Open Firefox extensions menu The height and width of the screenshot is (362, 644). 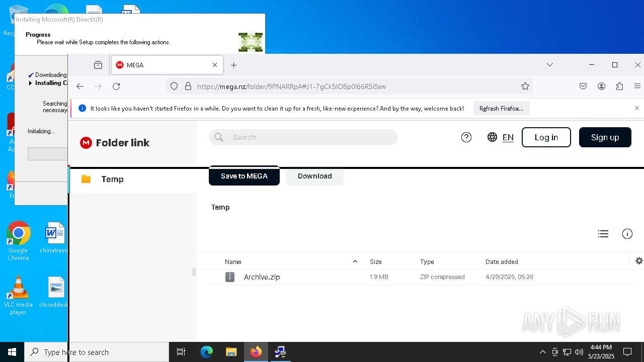[x=619, y=86]
